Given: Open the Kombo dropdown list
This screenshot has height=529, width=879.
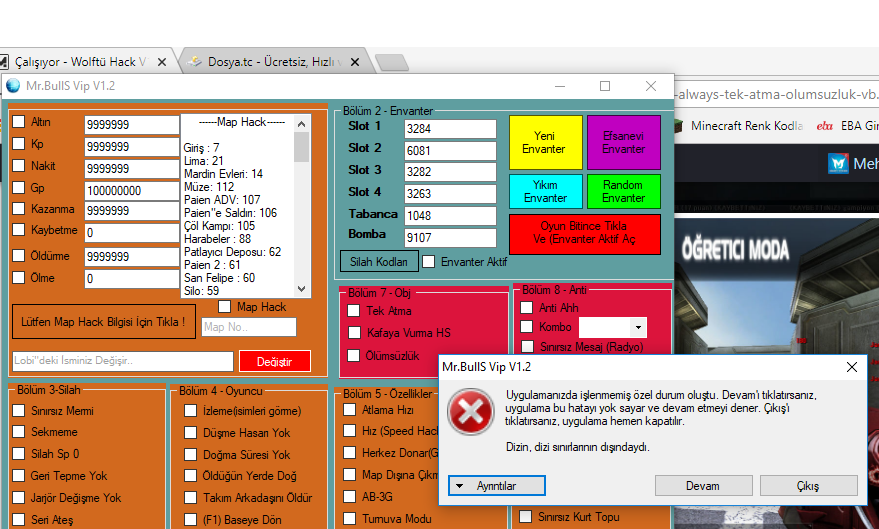Looking at the screenshot, I should (x=638, y=327).
